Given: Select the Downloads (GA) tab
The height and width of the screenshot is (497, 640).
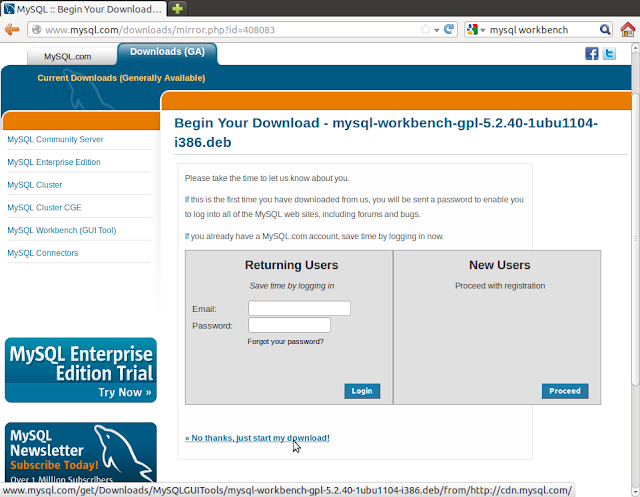Looking at the screenshot, I should tap(167, 52).
